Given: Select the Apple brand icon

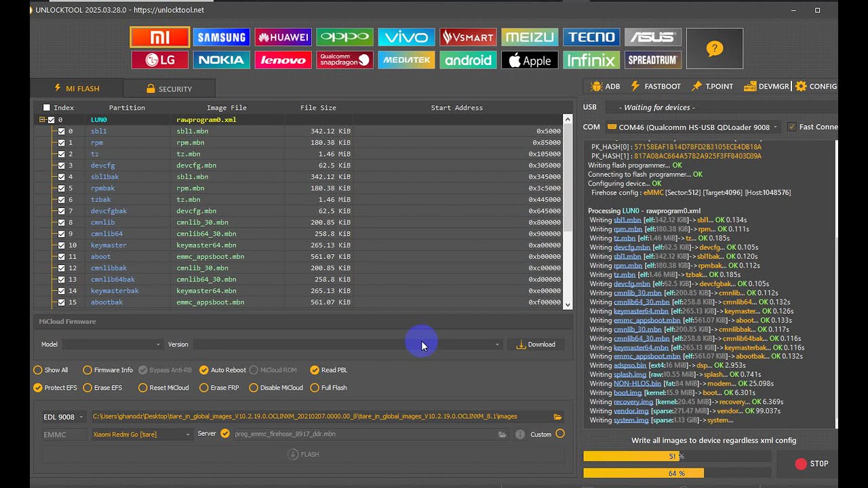Looking at the screenshot, I should [530, 60].
